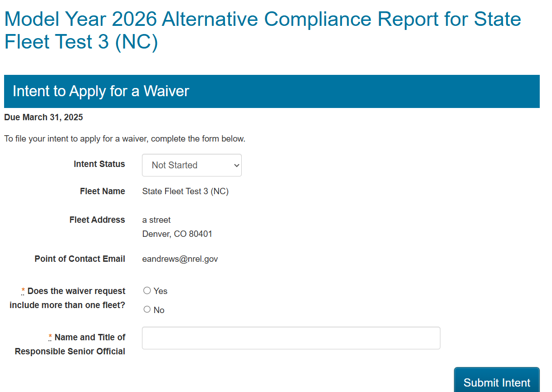552x392 pixels.
Task: Click the Denver, CO 80401 address line
Action: [x=177, y=234]
